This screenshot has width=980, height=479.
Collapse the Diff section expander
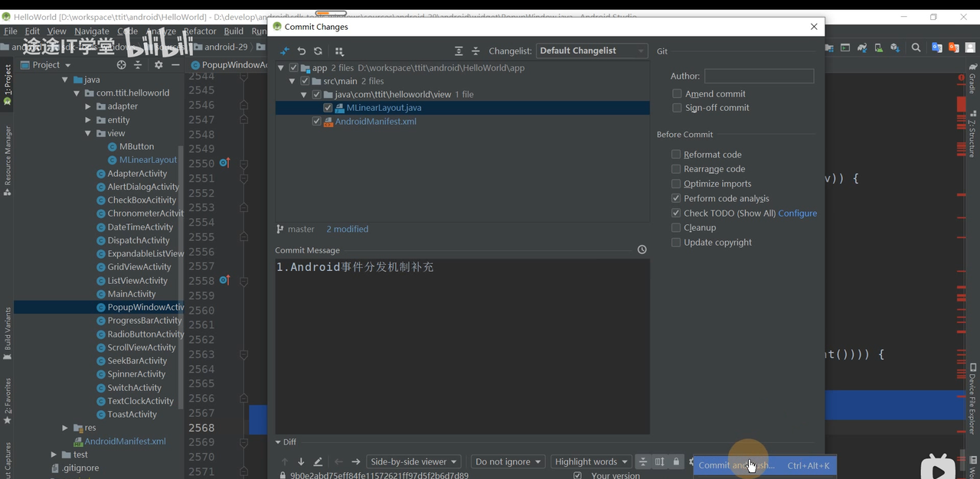pyautogui.click(x=279, y=442)
